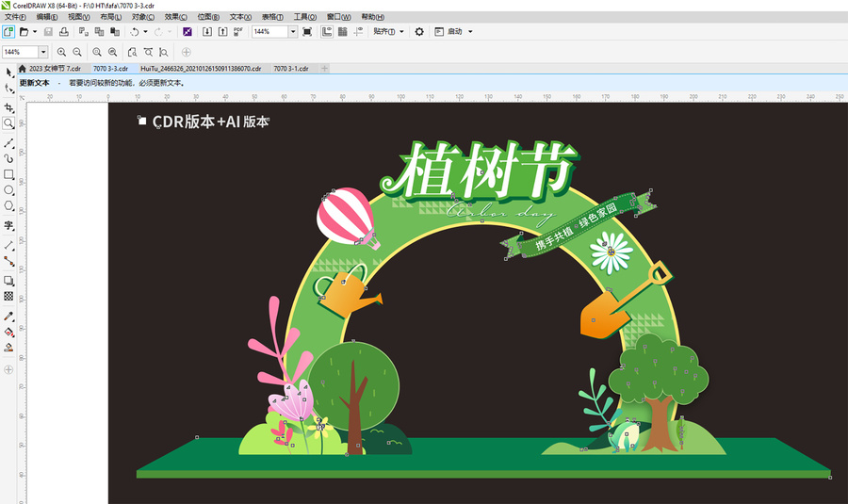This screenshot has height=504, width=848.
Task: Switch to the 7070 3-1.cdr tab
Action: click(291, 69)
